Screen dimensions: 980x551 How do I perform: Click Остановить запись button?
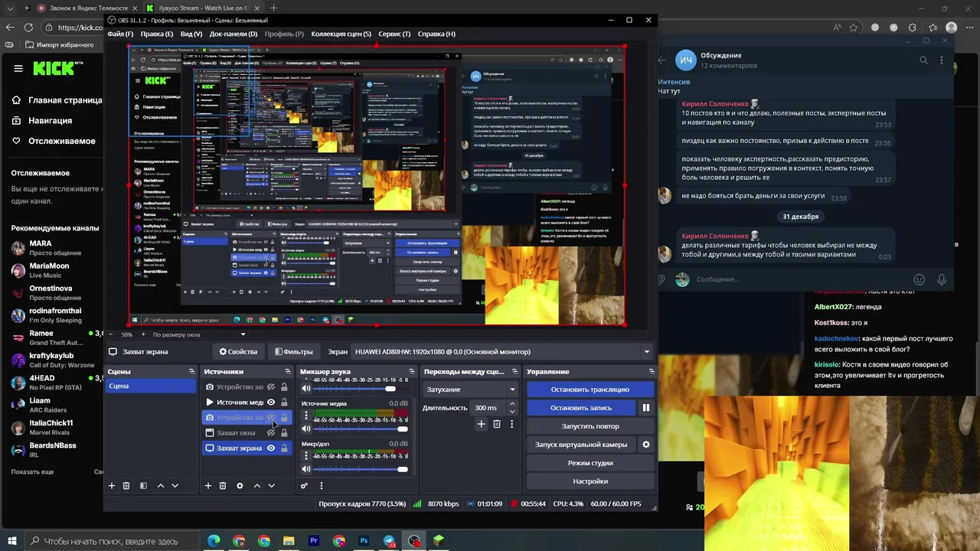(581, 408)
